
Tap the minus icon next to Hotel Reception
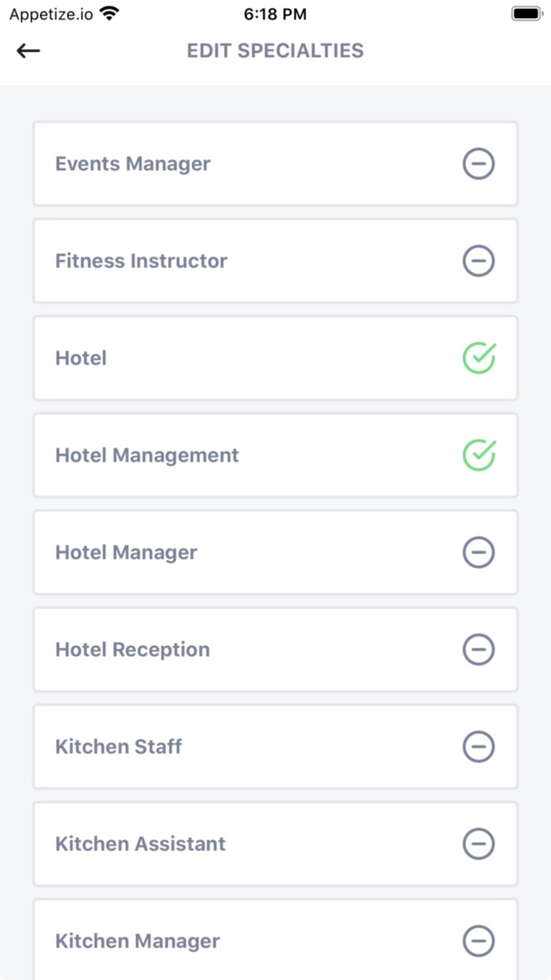pos(479,649)
